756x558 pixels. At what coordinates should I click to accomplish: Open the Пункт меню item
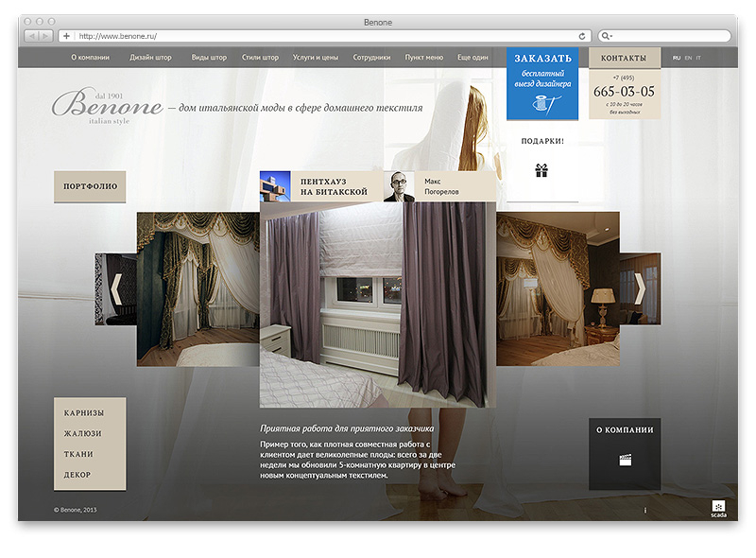[423, 58]
